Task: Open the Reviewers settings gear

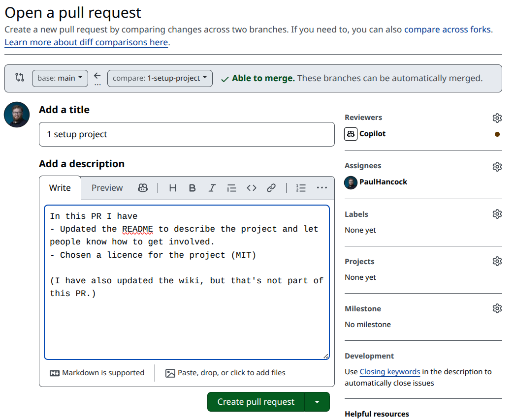Action: [x=497, y=118]
